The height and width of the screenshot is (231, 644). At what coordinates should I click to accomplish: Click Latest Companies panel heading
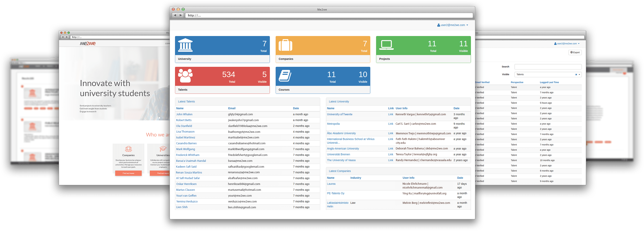(x=340, y=171)
